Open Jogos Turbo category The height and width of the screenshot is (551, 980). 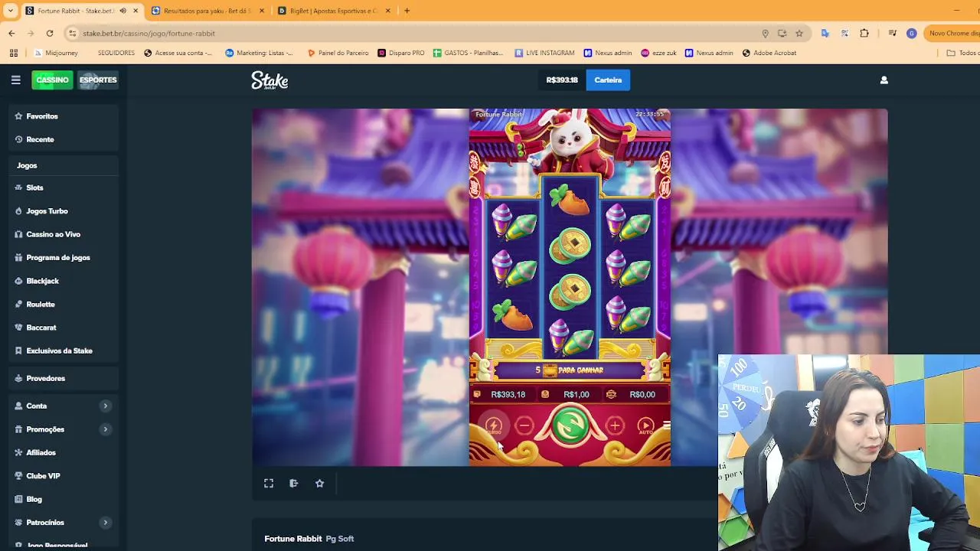click(x=64, y=211)
